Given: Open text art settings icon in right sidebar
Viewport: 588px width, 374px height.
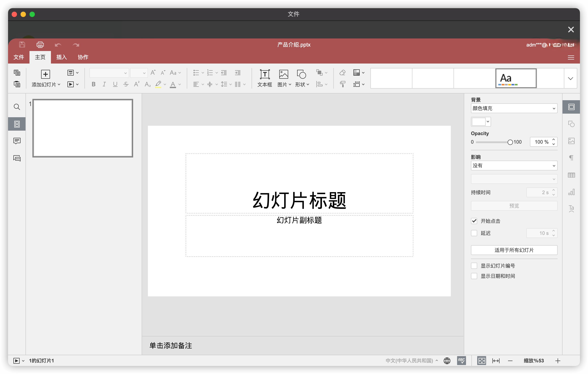Looking at the screenshot, I should click(571, 209).
